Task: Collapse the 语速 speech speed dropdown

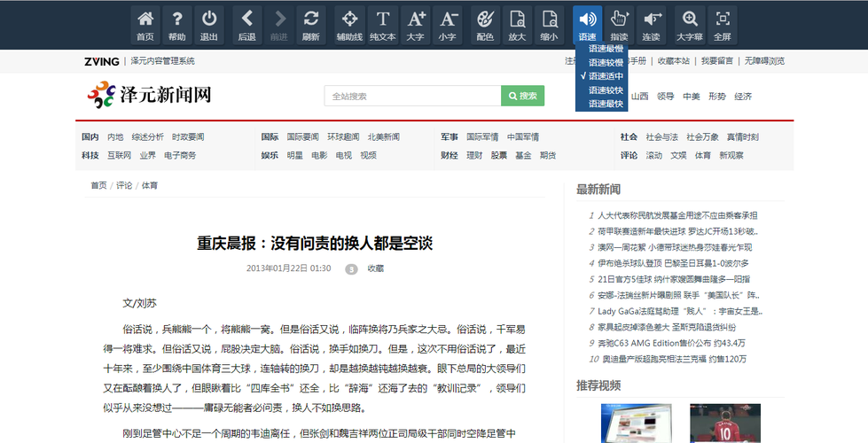Action: click(x=587, y=25)
